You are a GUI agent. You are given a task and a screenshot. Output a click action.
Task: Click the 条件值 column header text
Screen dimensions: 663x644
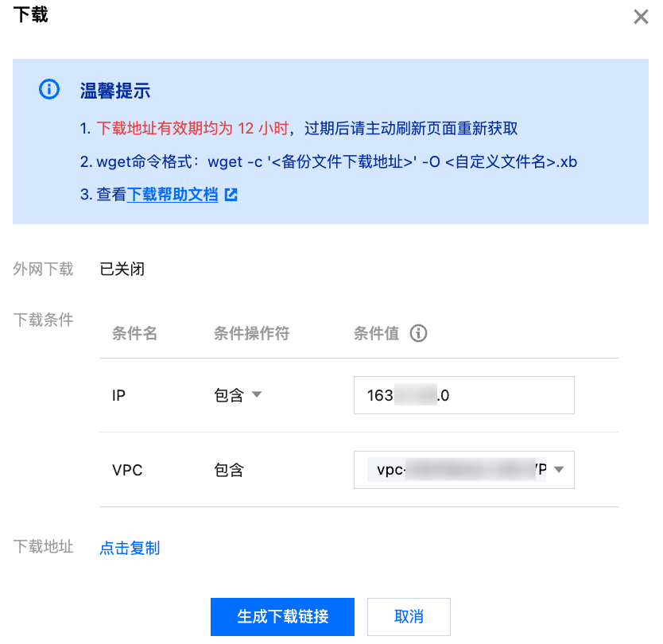tap(376, 333)
